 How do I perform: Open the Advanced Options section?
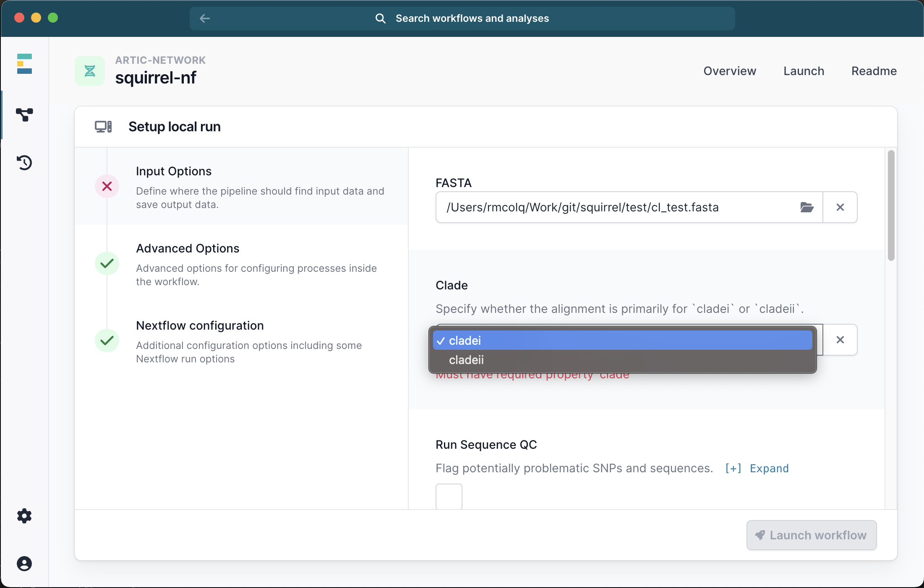tap(188, 248)
